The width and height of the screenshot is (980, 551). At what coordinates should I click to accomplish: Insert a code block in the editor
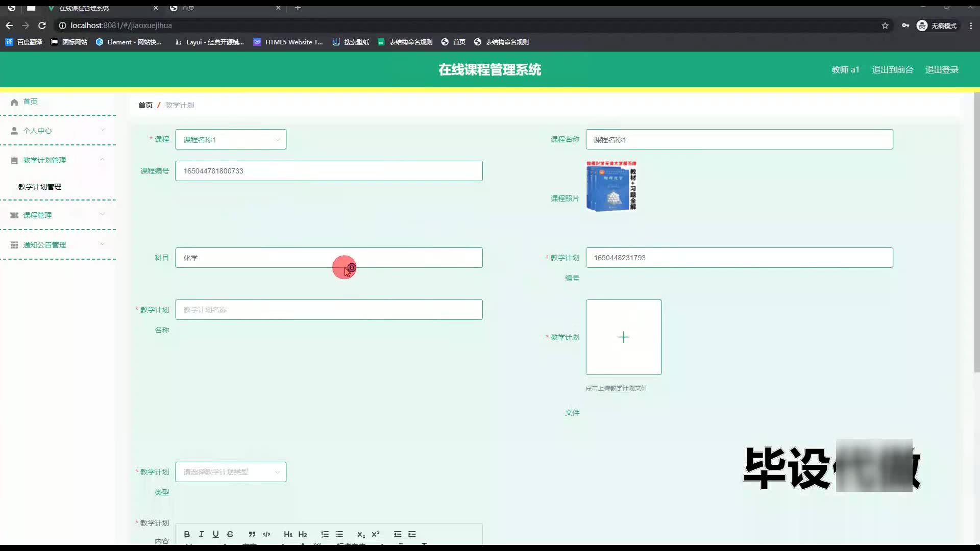(266, 534)
